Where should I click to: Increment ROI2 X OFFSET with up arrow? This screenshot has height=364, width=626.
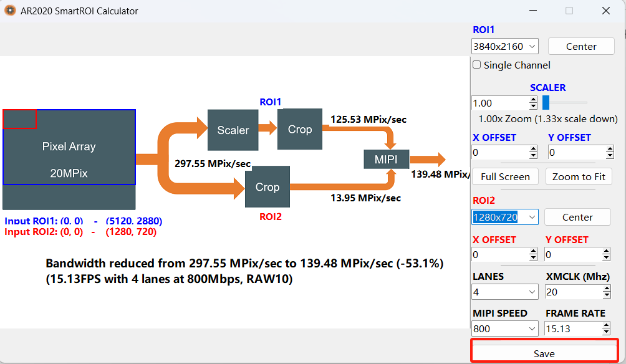coord(533,251)
